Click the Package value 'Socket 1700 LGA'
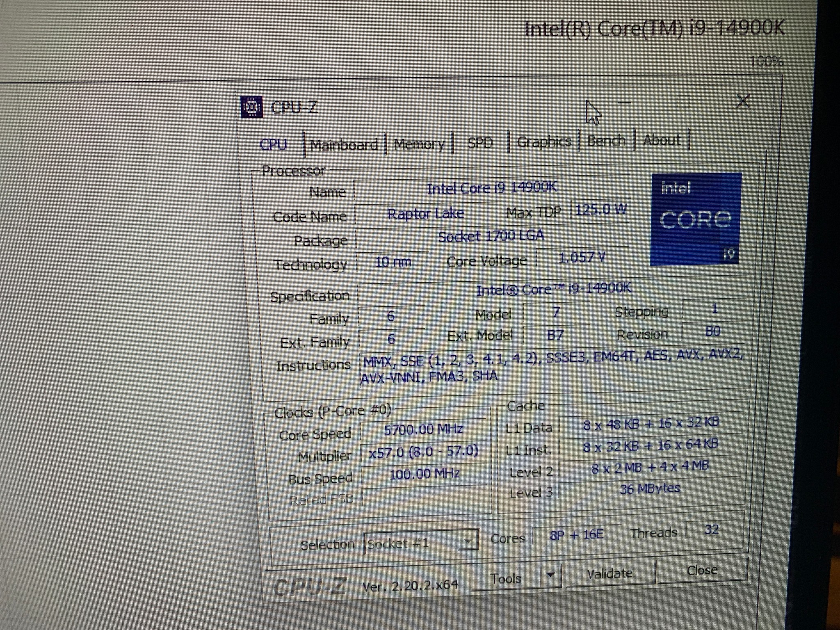This screenshot has width=840, height=630. pos(491,237)
